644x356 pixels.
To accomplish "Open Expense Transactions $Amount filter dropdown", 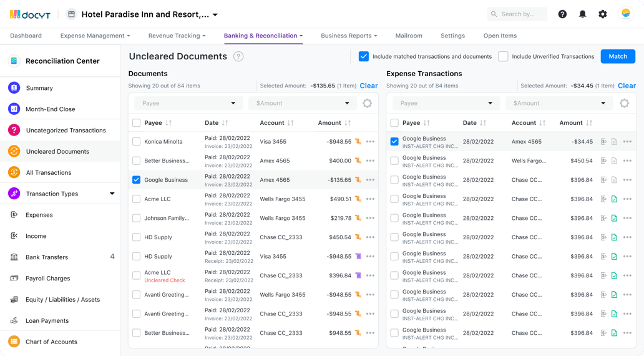I will click(x=559, y=103).
